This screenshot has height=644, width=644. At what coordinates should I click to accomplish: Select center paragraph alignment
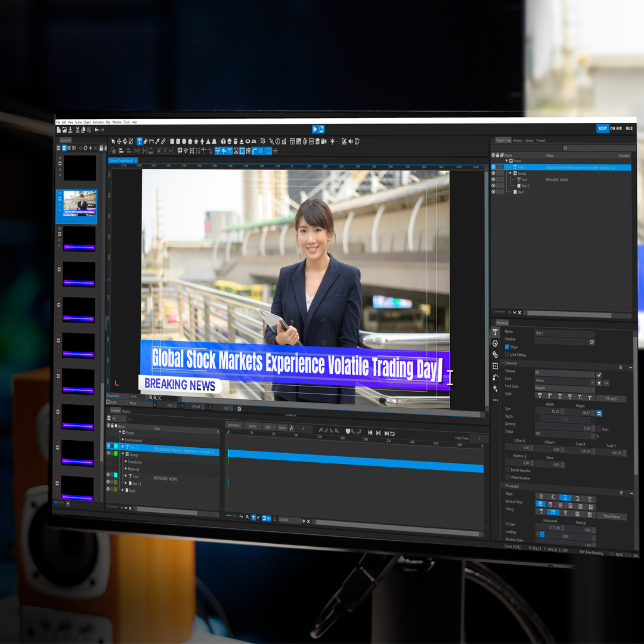point(565,498)
